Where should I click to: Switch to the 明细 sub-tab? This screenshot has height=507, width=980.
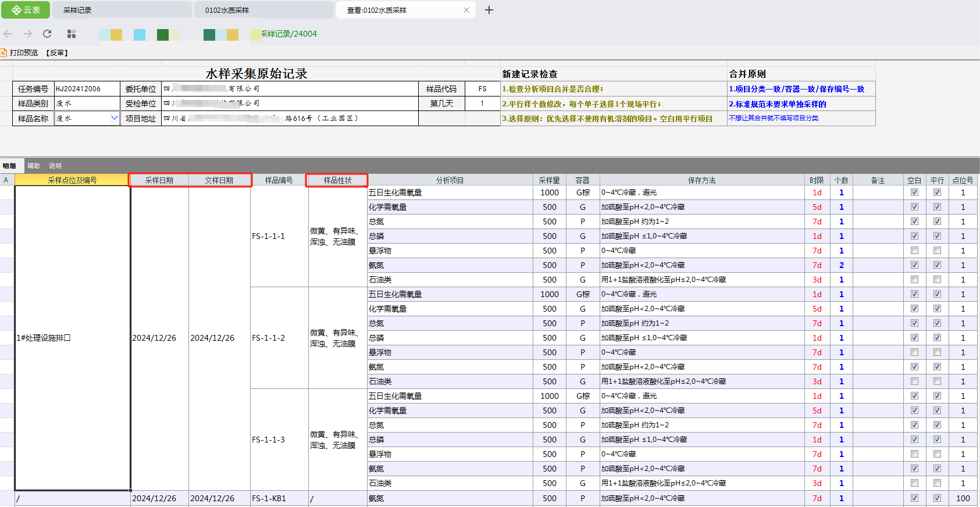[x=9, y=166]
